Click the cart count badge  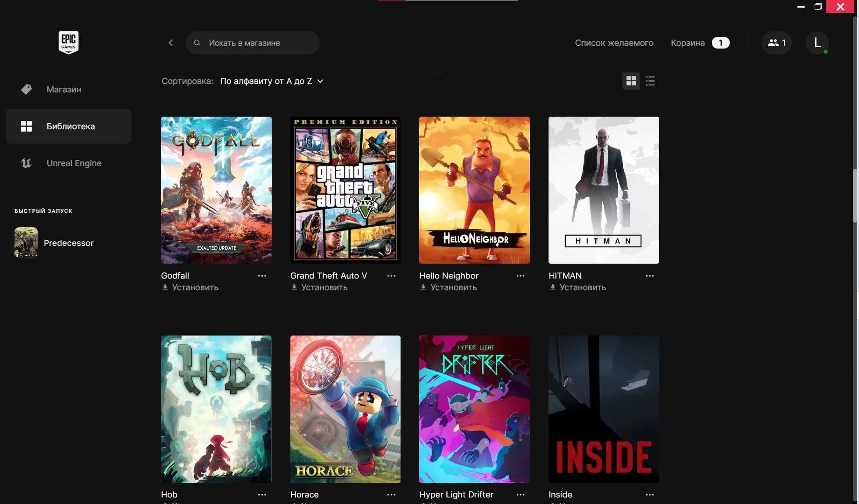coord(720,43)
